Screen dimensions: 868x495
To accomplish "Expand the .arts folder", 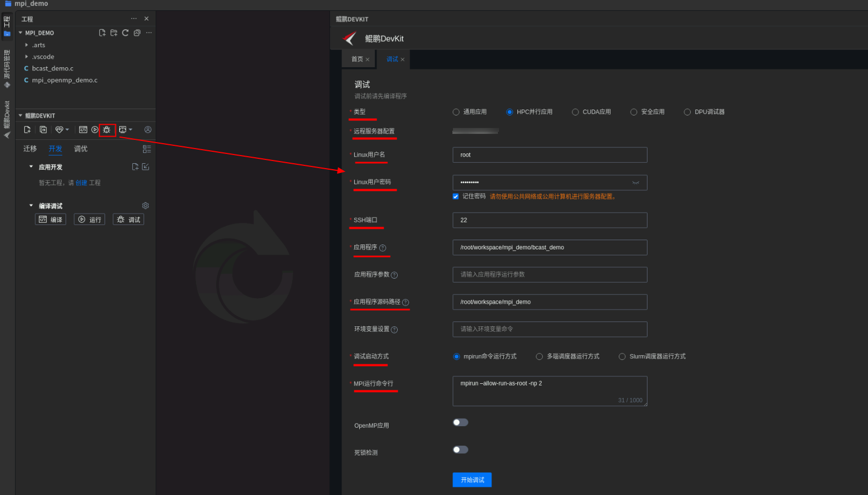I will (27, 45).
